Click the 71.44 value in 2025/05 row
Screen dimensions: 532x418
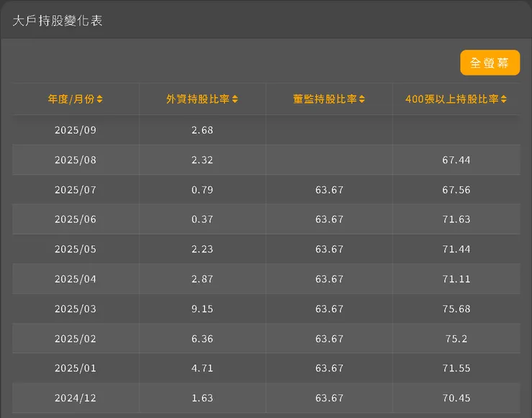tap(457, 249)
